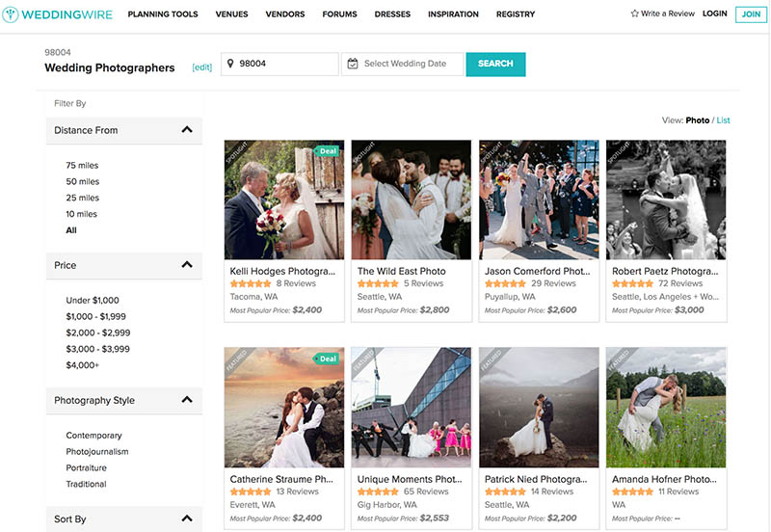Image resolution: width=771 pixels, height=532 pixels.
Task: Filter by Portraiture style
Action: click(x=87, y=467)
